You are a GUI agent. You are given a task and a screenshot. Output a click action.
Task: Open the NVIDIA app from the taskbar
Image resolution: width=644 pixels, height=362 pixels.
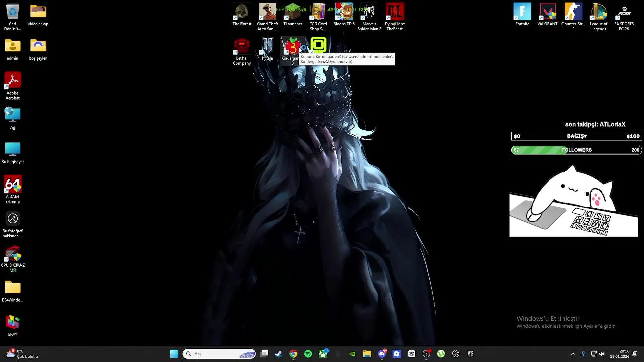point(352,354)
